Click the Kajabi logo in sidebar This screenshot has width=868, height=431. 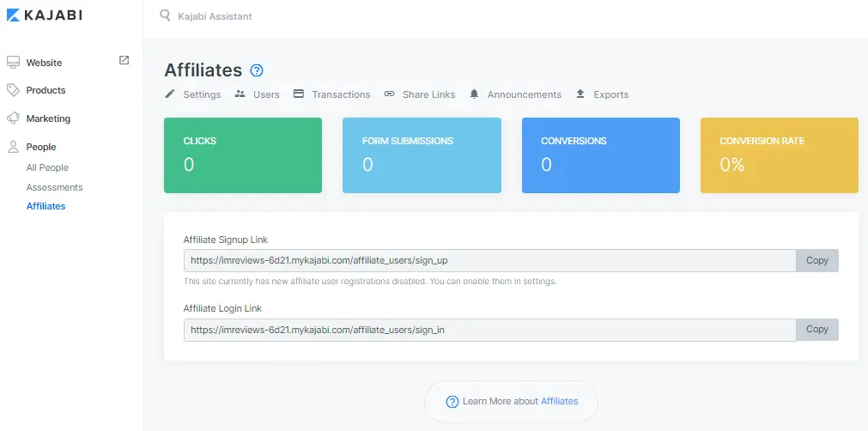[45, 15]
